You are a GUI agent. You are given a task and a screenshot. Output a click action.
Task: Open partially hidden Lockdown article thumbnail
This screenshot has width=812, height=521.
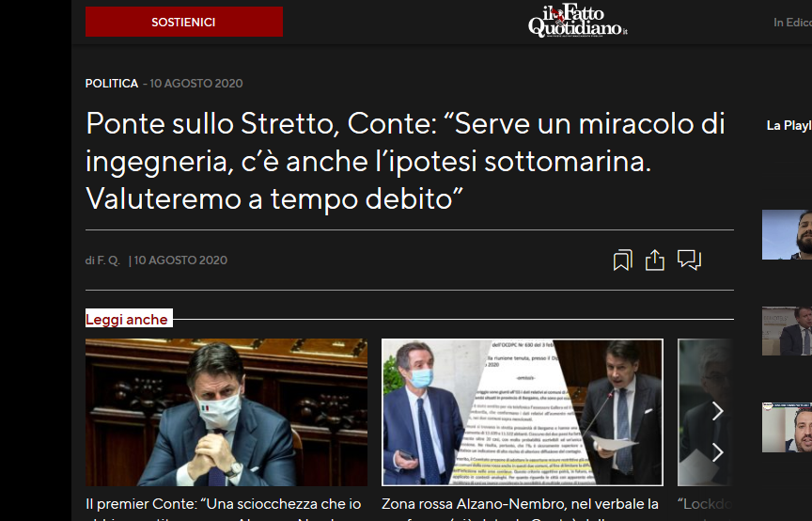point(705,412)
